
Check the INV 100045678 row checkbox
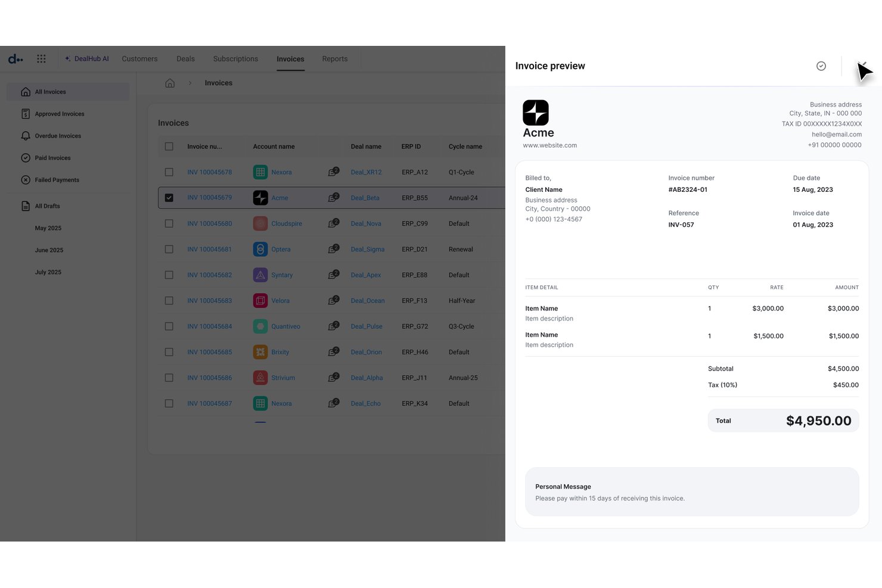169,172
